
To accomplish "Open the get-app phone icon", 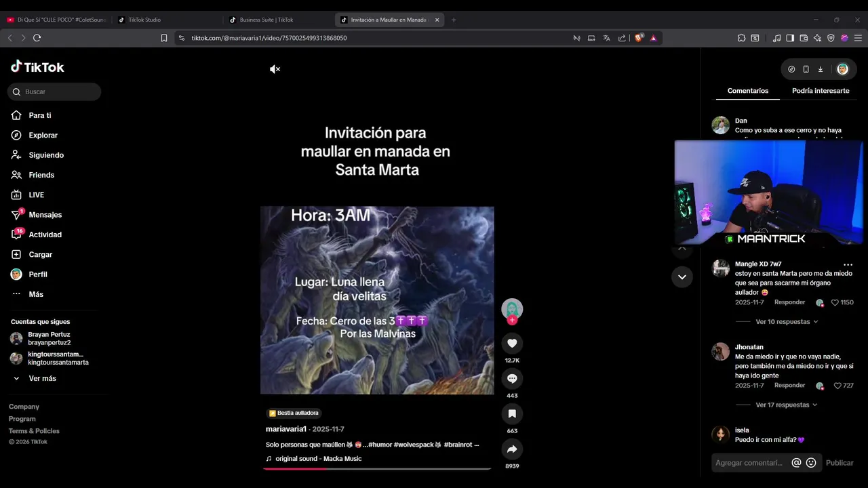I will tap(806, 69).
